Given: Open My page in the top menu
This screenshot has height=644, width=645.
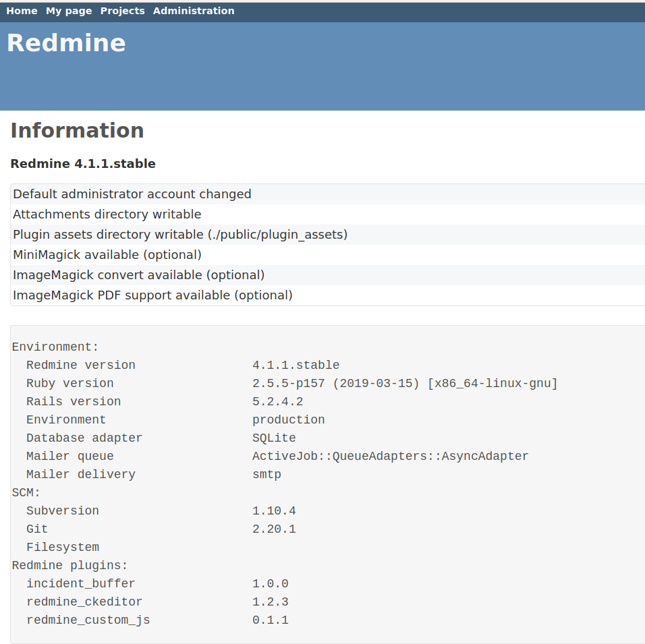Looking at the screenshot, I should click(x=69, y=11).
